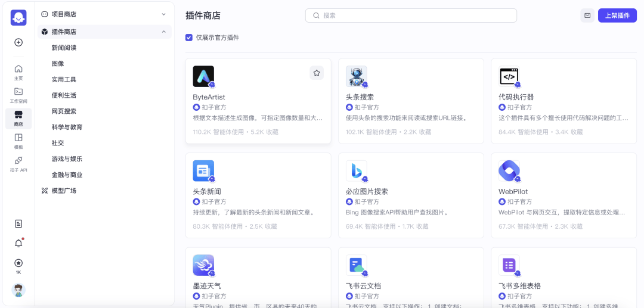
Task: Open 网页搜索 category
Action: (x=64, y=111)
